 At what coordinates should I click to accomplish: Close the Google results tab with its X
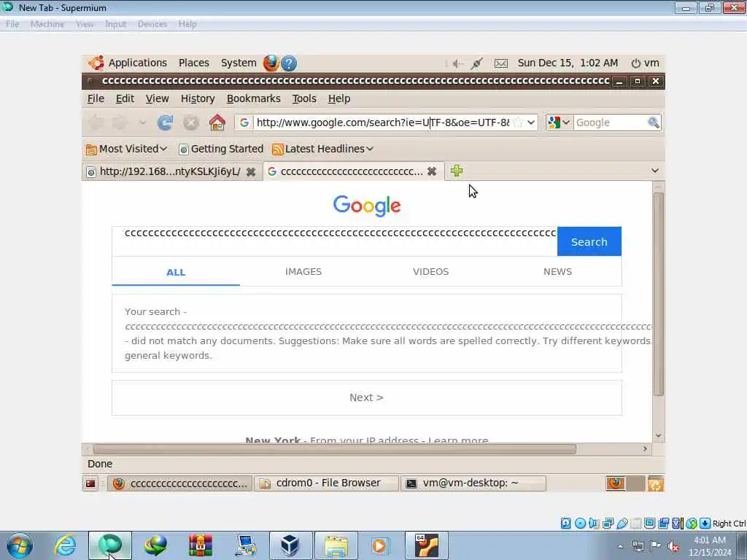pyautogui.click(x=432, y=171)
